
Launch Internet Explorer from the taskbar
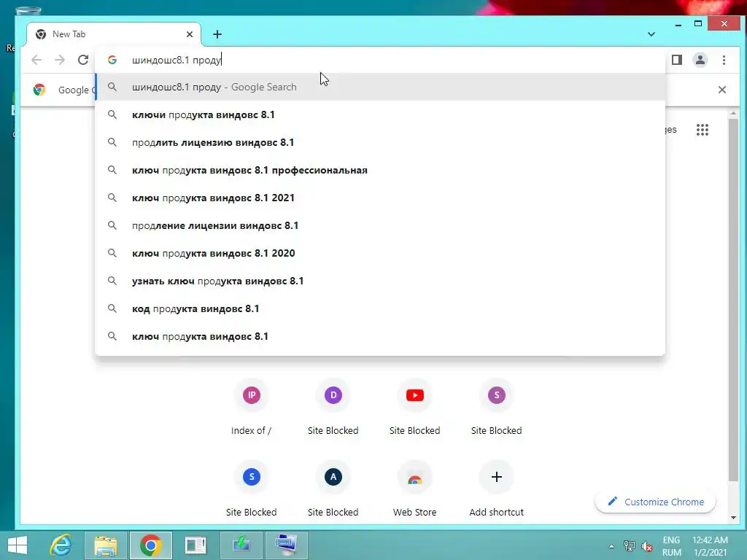coord(61,545)
